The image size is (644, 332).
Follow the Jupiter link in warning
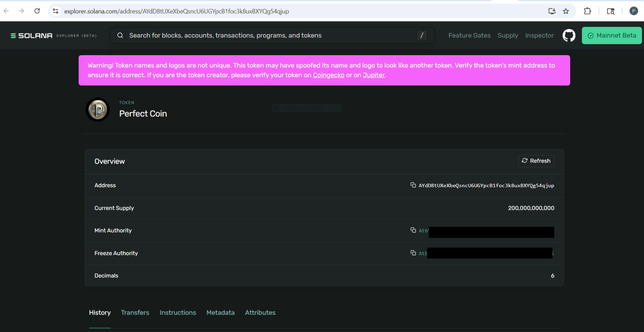pos(373,75)
